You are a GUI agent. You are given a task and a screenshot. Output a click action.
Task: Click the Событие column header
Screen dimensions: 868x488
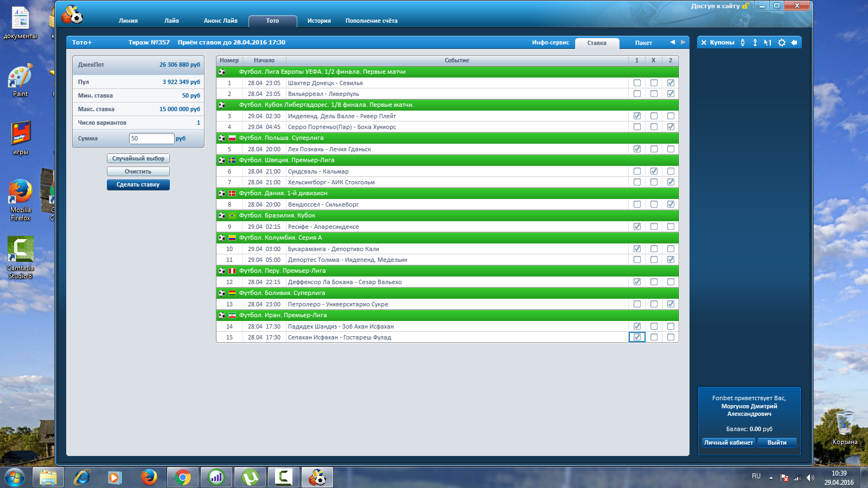[457, 60]
